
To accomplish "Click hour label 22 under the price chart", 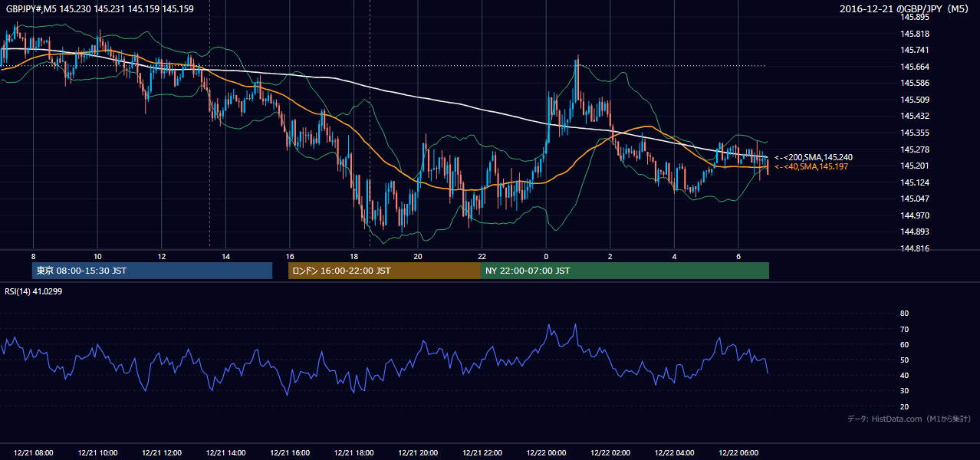I will [482, 257].
